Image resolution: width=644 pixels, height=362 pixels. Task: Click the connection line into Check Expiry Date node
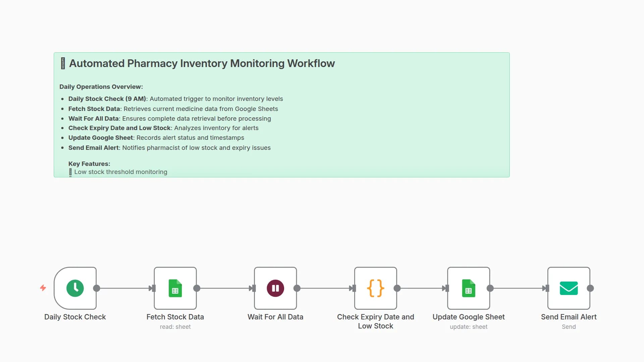point(325,288)
